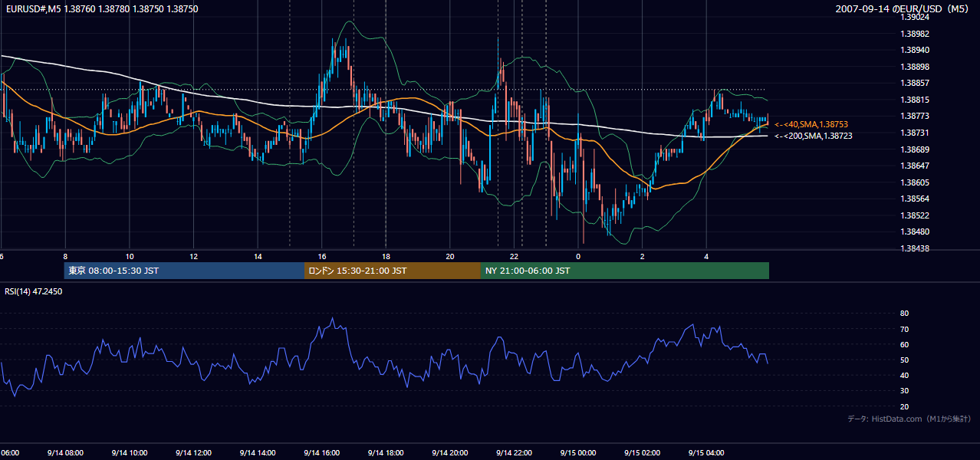Click price axis value 1.39024
The width and height of the screenshot is (980, 460).
click(915, 18)
